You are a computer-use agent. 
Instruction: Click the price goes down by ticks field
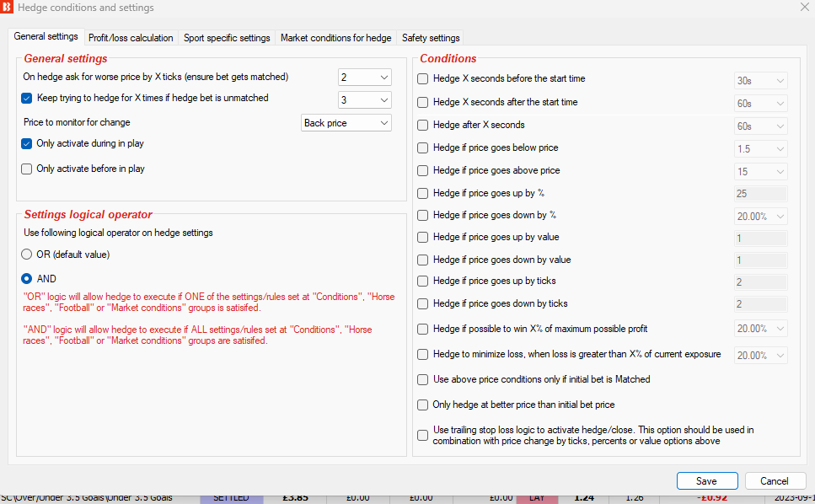click(x=760, y=304)
